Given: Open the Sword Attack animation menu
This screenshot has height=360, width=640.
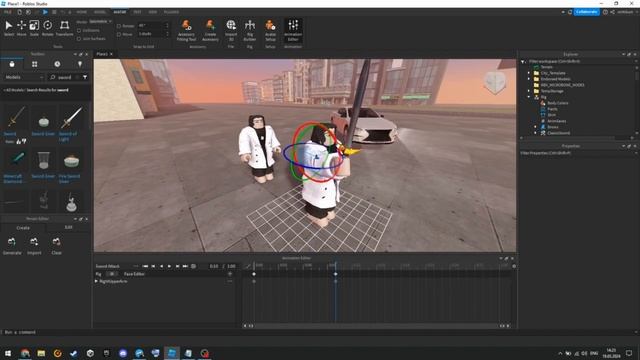Looking at the screenshot, I should tap(136, 266).
